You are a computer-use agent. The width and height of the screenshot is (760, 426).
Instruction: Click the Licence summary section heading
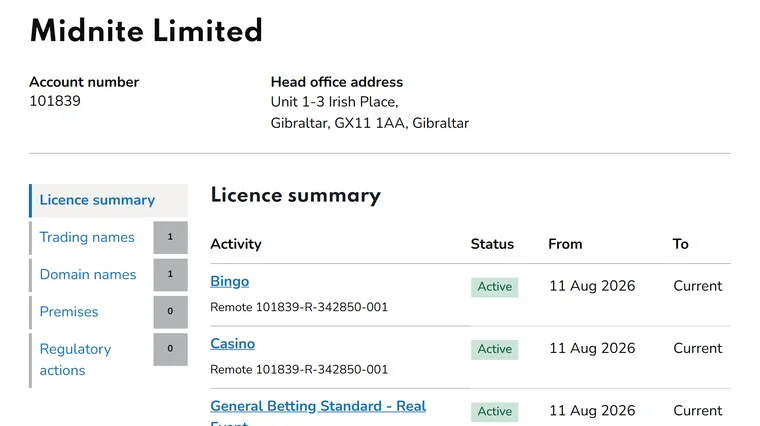pyautogui.click(x=296, y=196)
